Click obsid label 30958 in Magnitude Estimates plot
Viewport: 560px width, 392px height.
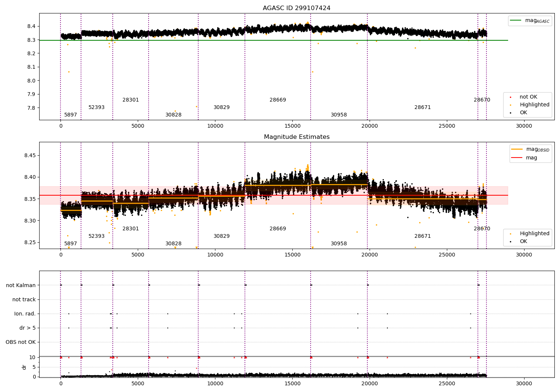pyautogui.click(x=339, y=243)
